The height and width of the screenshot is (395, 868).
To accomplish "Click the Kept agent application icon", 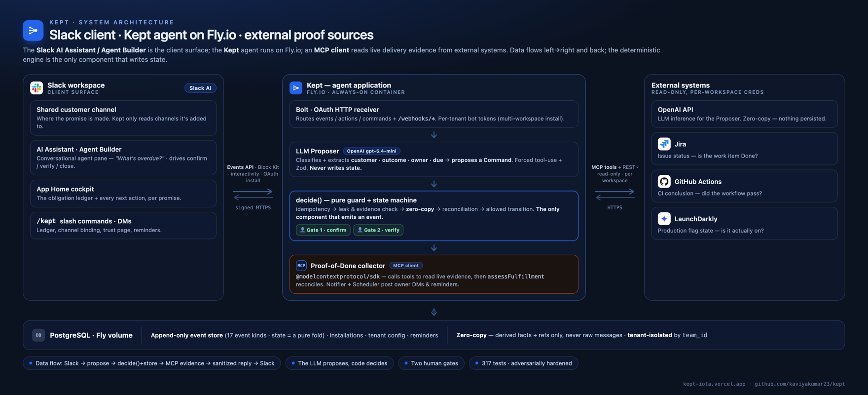I will coord(296,88).
